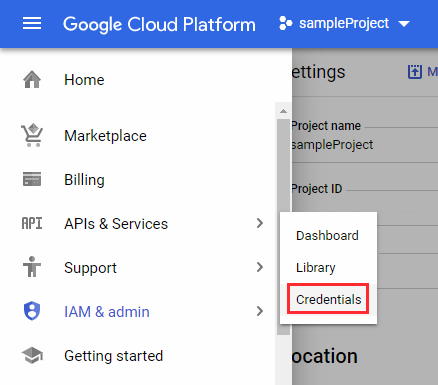
Task: Click the Getting started graduation cap icon
Action: [x=32, y=355]
